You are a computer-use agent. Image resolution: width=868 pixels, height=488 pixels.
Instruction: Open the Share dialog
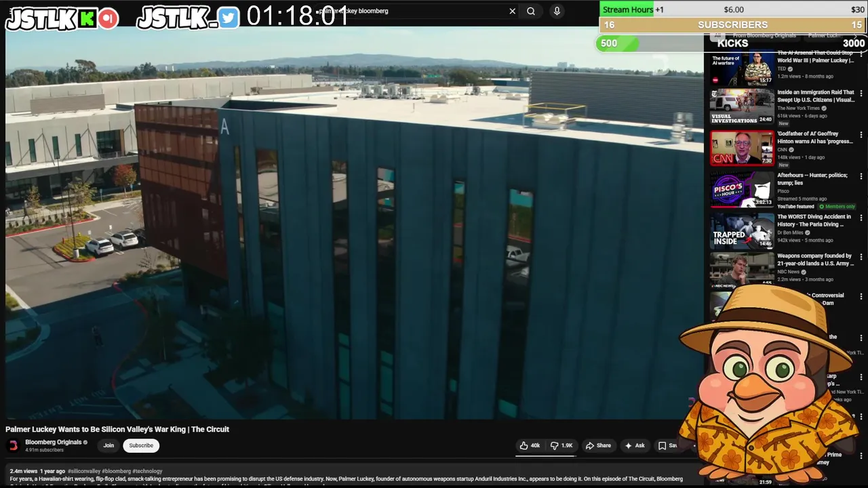pos(598,445)
